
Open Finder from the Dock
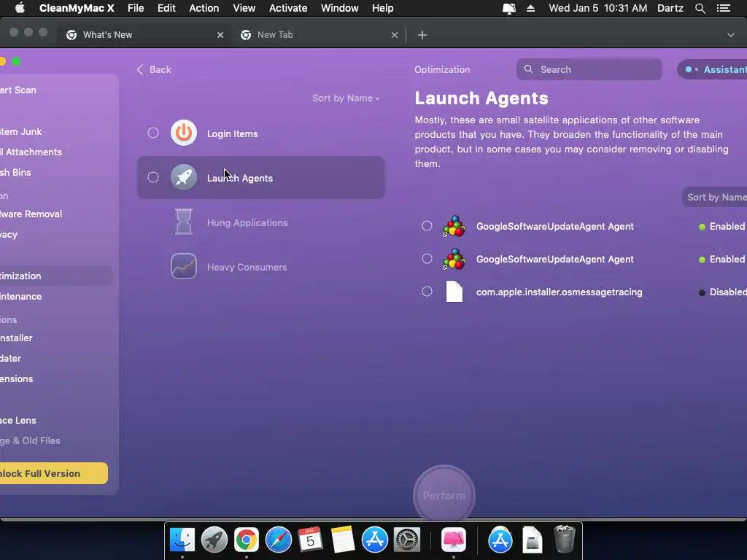[182, 540]
